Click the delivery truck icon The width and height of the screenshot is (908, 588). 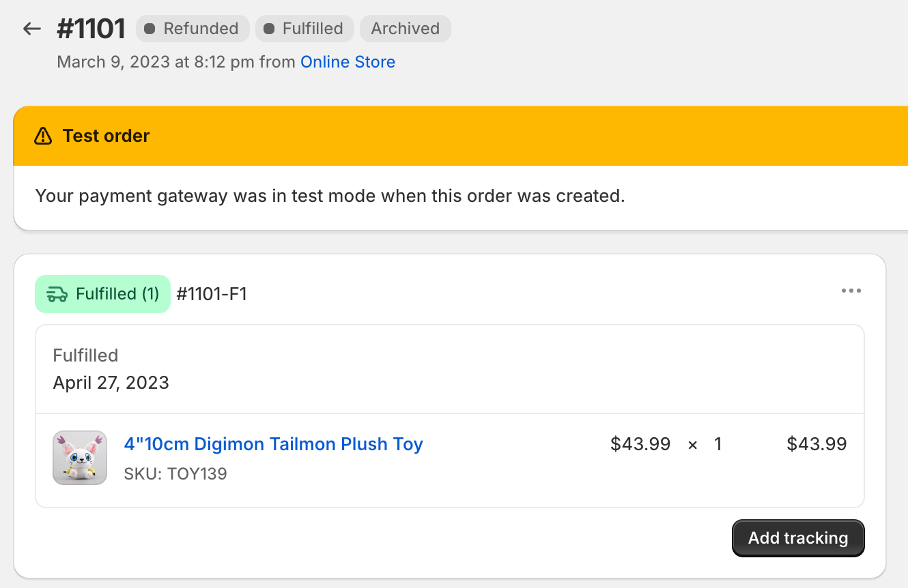pyautogui.click(x=57, y=294)
